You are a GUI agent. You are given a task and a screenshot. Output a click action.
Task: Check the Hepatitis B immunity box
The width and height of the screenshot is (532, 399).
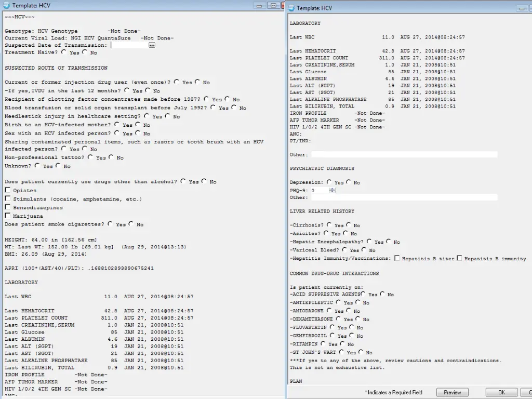click(459, 258)
